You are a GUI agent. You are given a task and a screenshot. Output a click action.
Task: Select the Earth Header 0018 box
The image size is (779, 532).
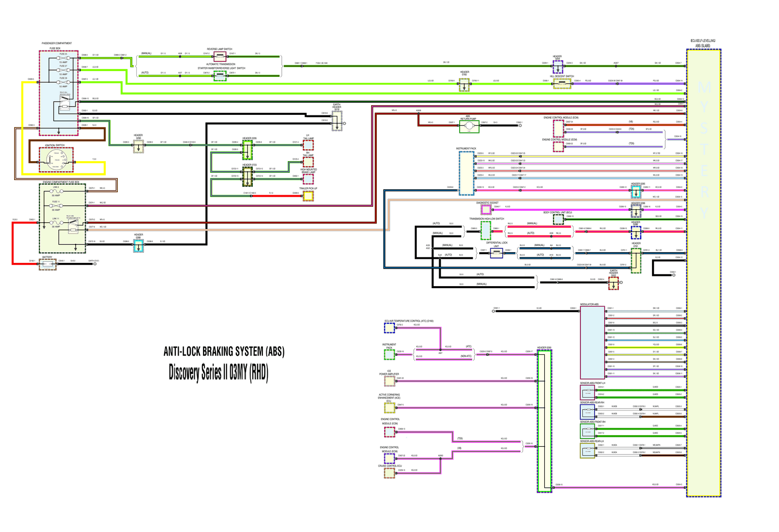(x=336, y=121)
